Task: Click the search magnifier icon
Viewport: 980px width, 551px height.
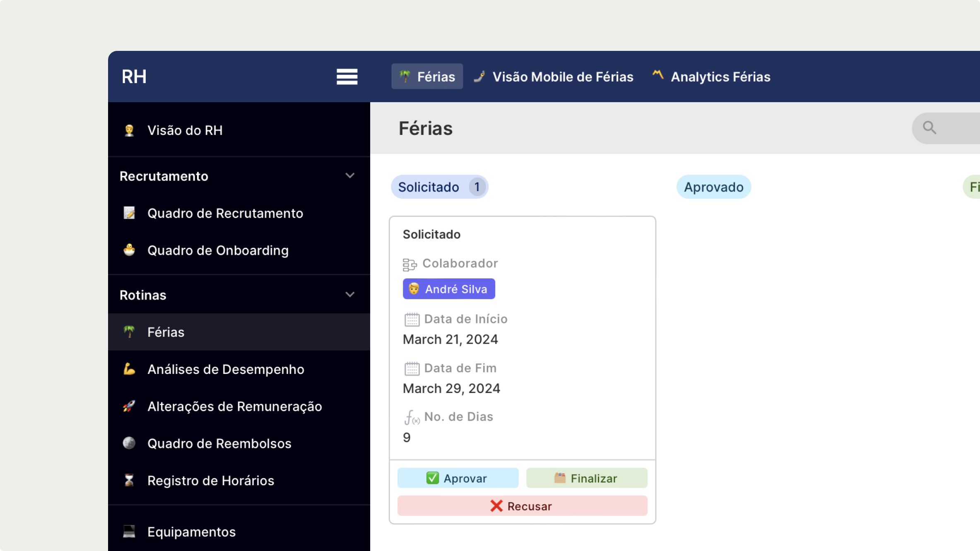Action: coord(929,127)
